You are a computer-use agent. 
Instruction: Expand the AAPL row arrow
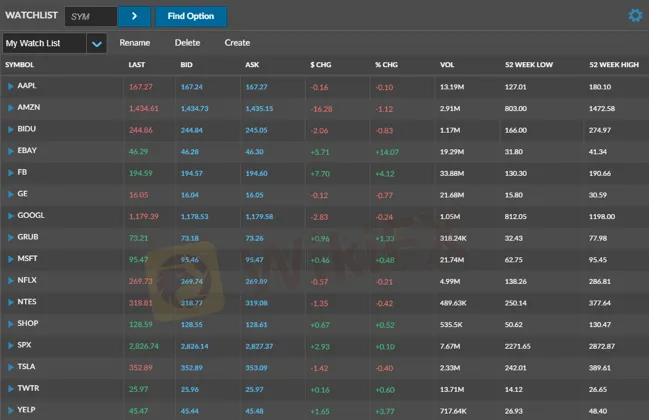coord(11,86)
